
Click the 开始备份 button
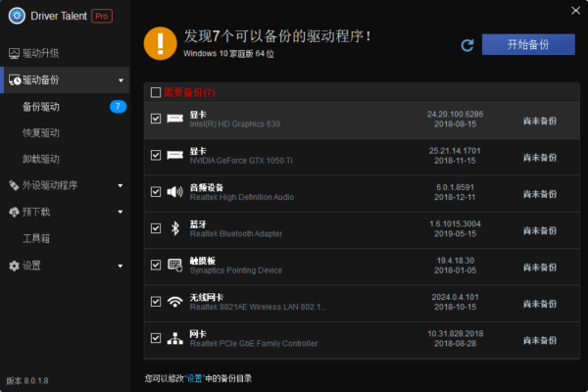[528, 44]
